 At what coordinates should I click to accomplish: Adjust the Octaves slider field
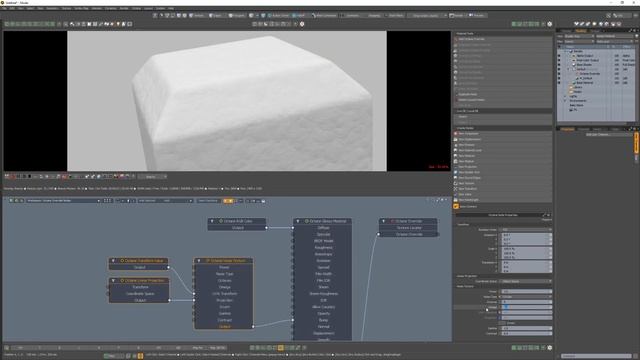pyautogui.click(x=526, y=302)
